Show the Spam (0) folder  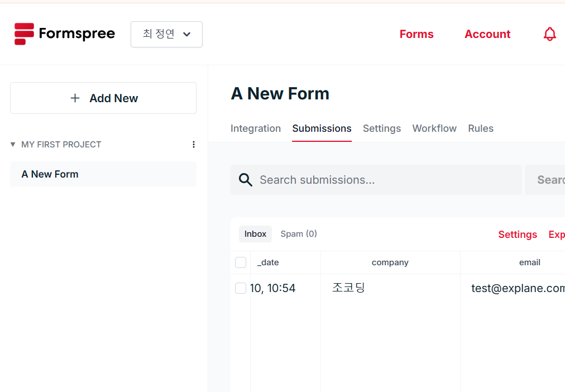(x=299, y=234)
